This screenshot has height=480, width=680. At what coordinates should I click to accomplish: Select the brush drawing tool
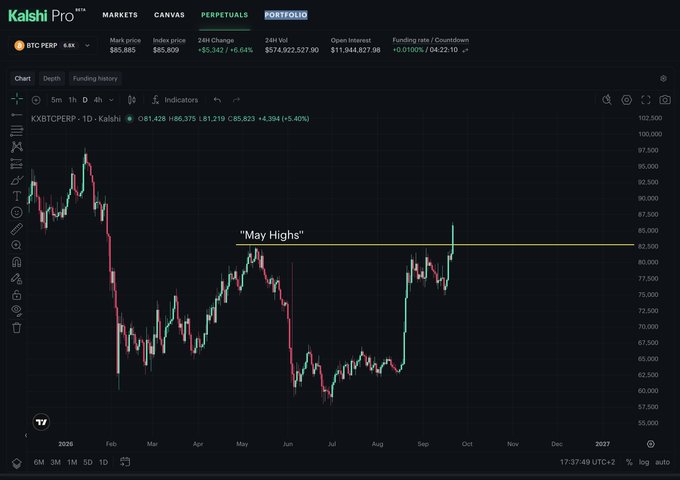pyautogui.click(x=16, y=180)
